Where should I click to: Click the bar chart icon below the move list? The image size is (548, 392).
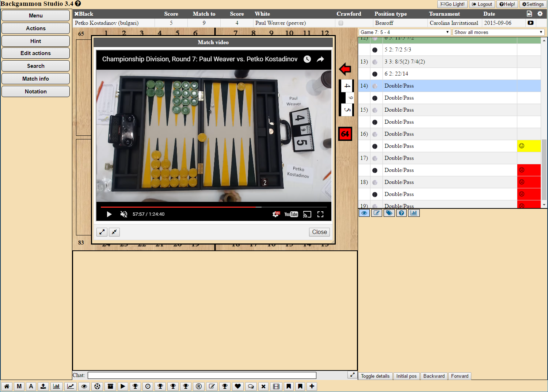click(x=414, y=213)
